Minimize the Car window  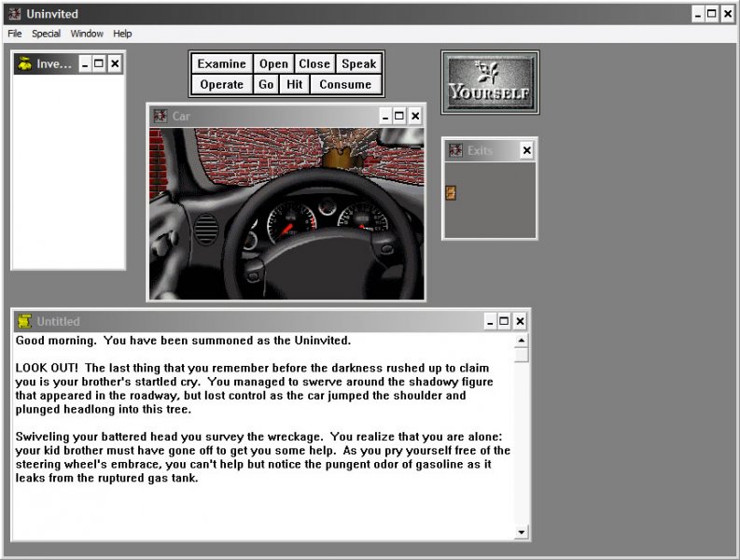(385, 116)
